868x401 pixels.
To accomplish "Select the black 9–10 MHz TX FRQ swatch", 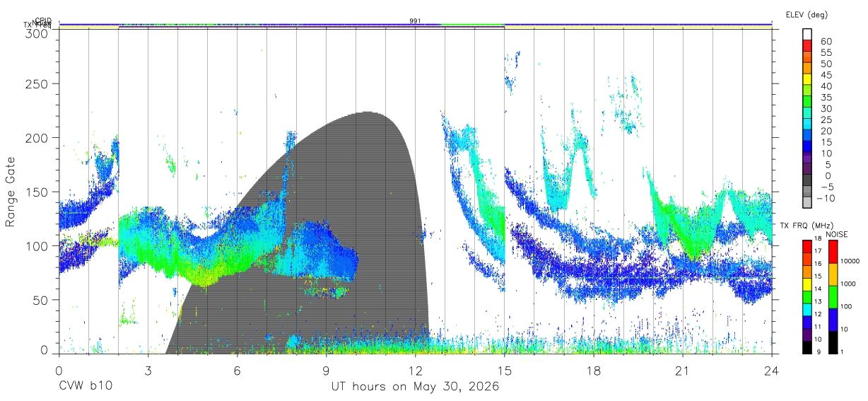I will tap(807, 347).
